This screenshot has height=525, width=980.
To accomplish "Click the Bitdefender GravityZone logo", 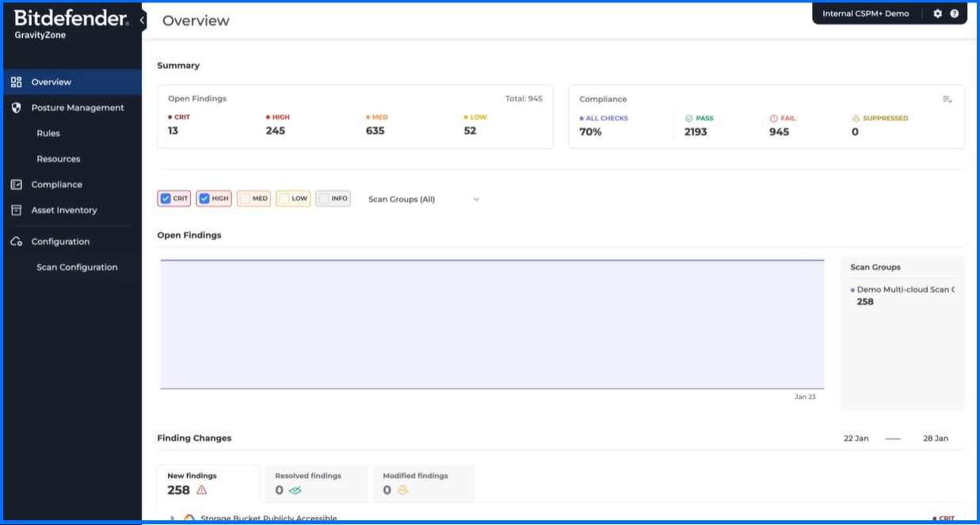I will coord(71,24).
